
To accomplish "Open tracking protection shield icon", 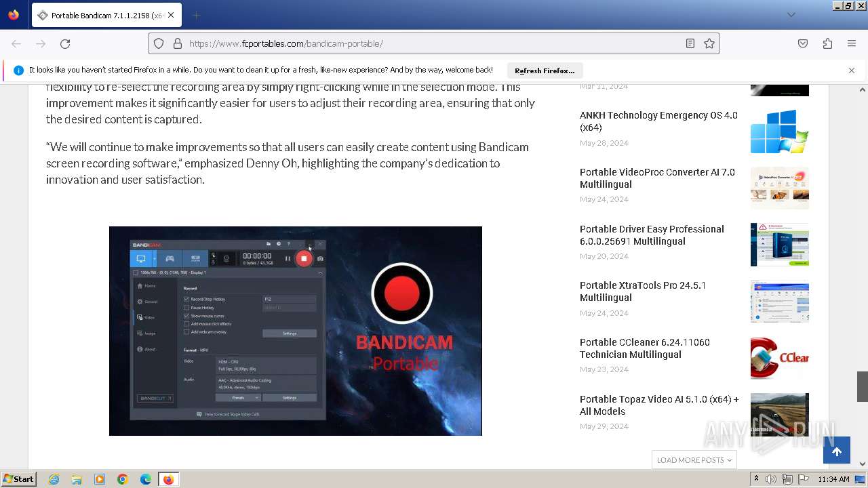I will tap(159, 43).
